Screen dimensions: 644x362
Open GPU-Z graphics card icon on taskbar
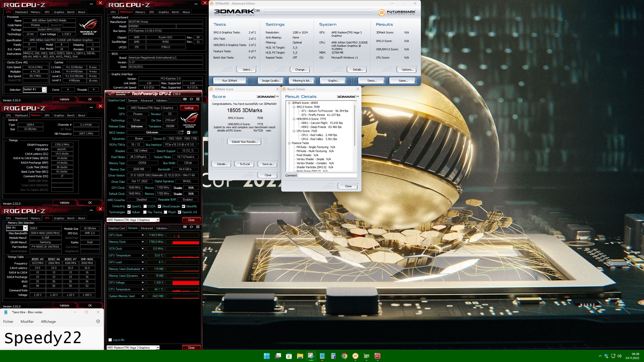(367, 356)
